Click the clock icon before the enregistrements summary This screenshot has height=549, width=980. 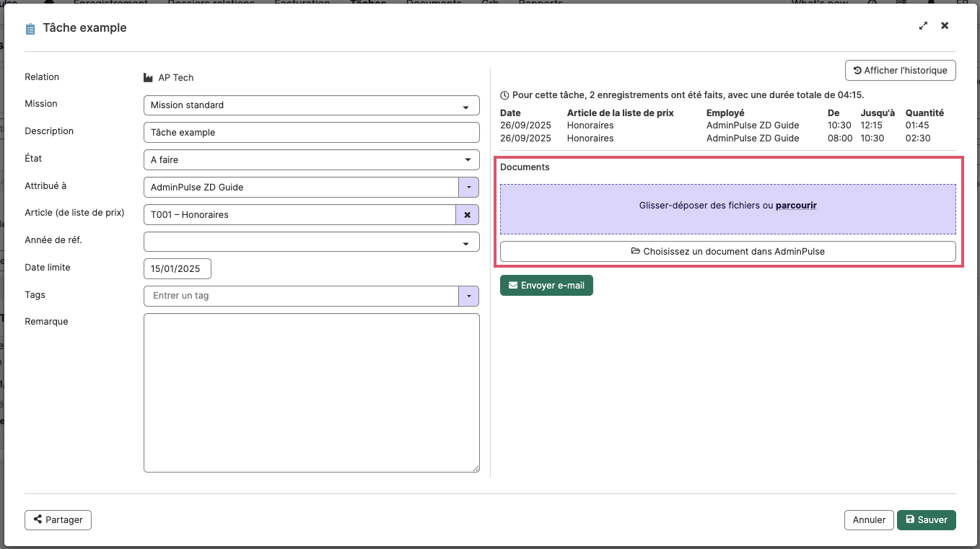coord(504,95)
